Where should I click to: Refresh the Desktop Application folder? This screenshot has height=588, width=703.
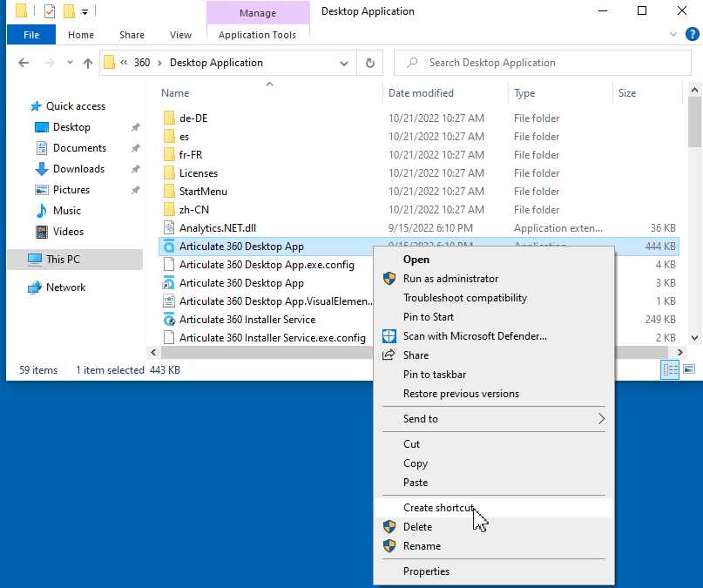point(370,63)
